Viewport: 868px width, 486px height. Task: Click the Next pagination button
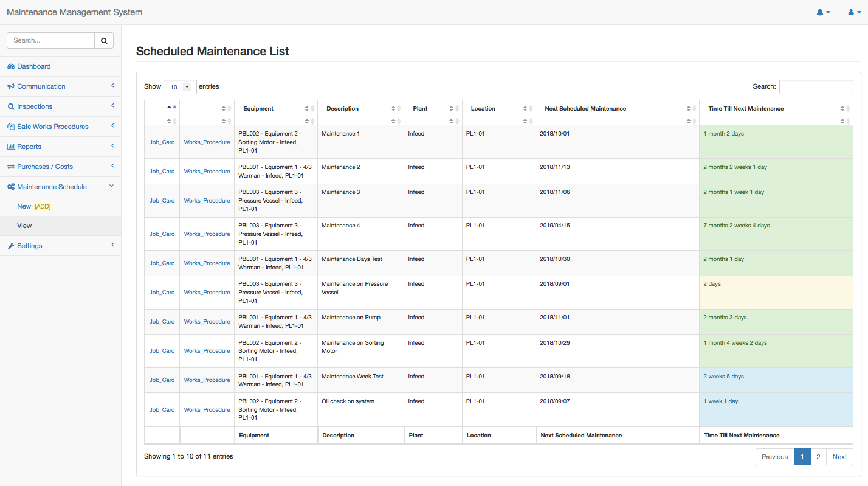[x=839, y=457]
